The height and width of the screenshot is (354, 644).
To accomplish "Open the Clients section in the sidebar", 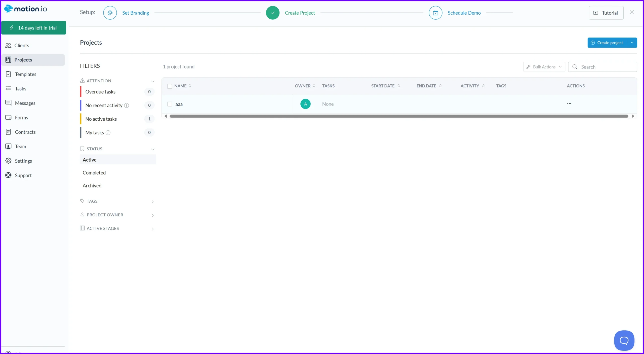I will click(21, 45).
